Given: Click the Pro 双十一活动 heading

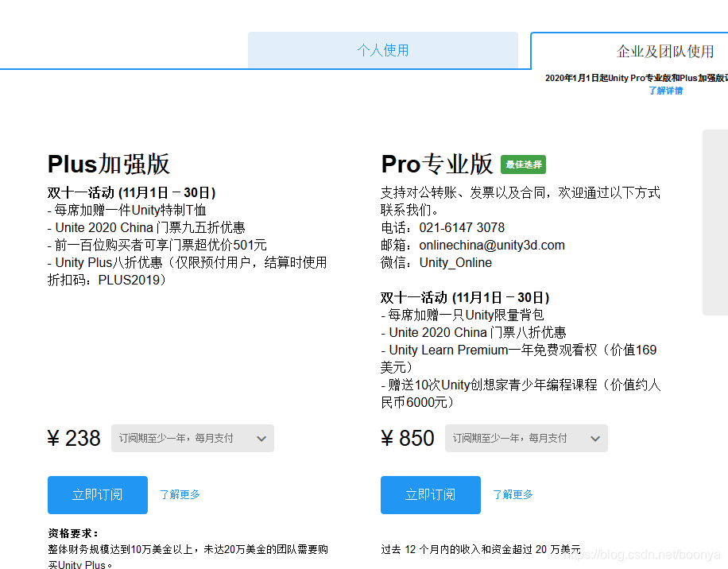Looking at the screenshot, I should click(x=465, y=297).
